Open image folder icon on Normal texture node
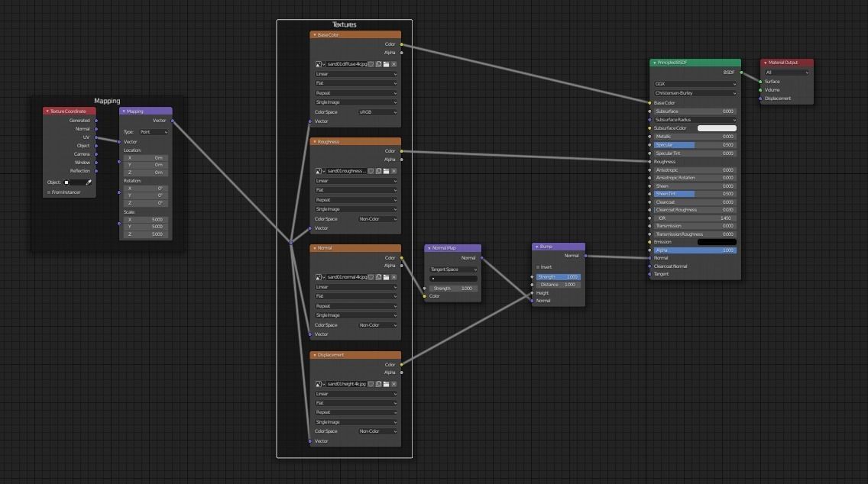This screenshot has width=868, height=484. pyautogui.click(x=387, y=277)
